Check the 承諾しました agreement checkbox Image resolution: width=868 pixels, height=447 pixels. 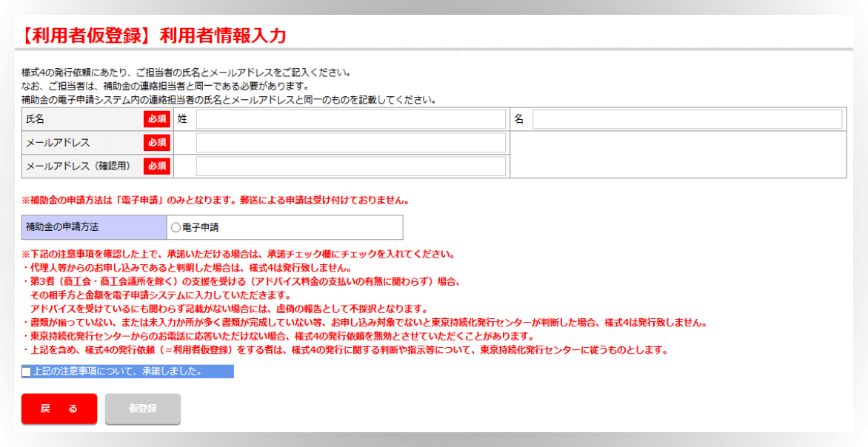click(x=27, y=372)
